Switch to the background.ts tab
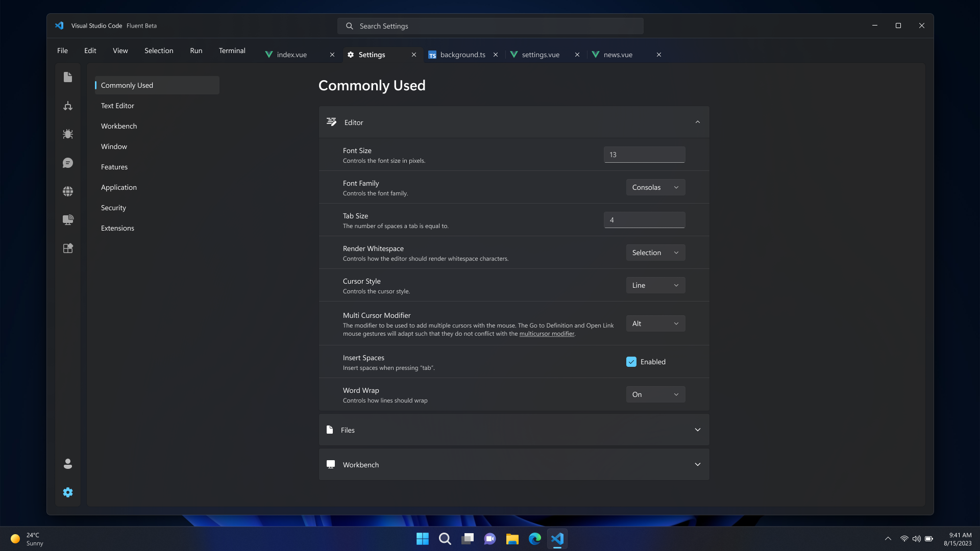The height and width of the screenshot is (551, 980). (x=462, y=55)
